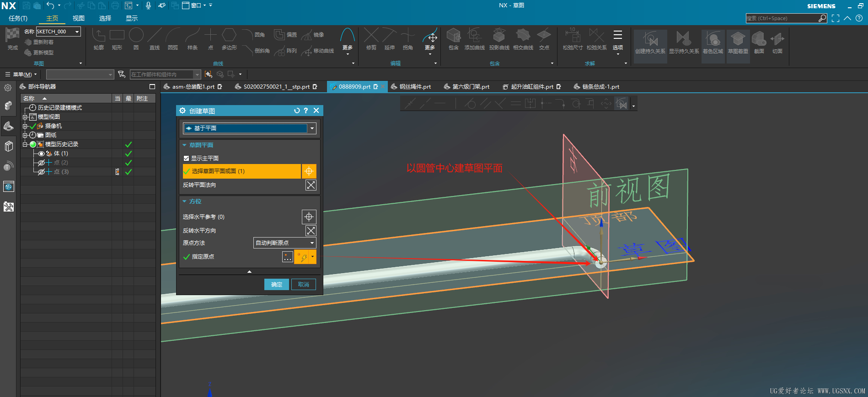Collapse dialog using the up-arrow bar

click(249, 271)
